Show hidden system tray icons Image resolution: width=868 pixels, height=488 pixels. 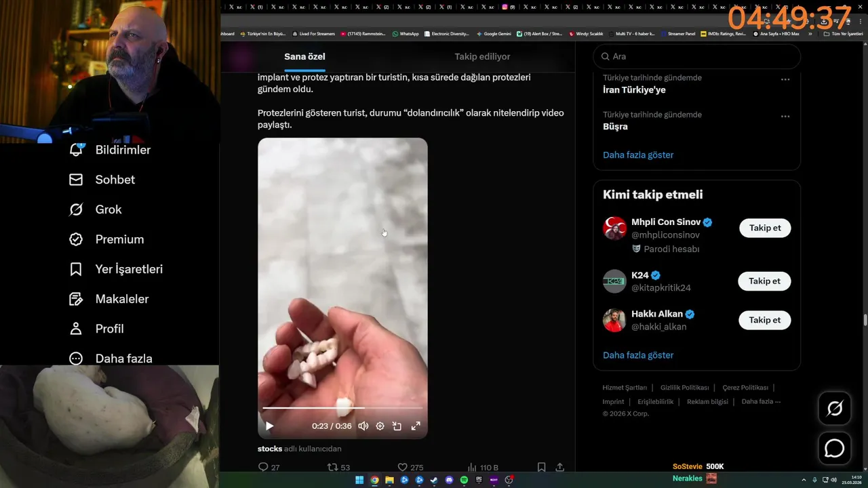click(804, 480)
